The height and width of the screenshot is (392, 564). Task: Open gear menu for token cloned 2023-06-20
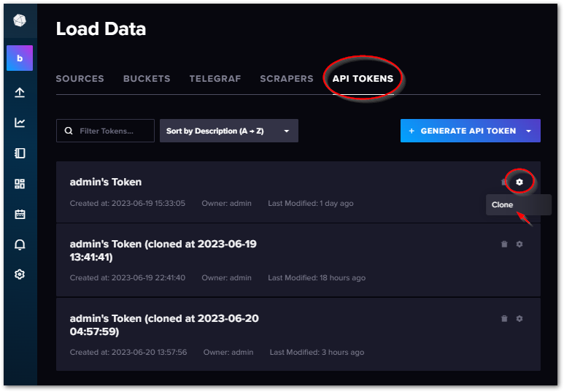point(519,318)
